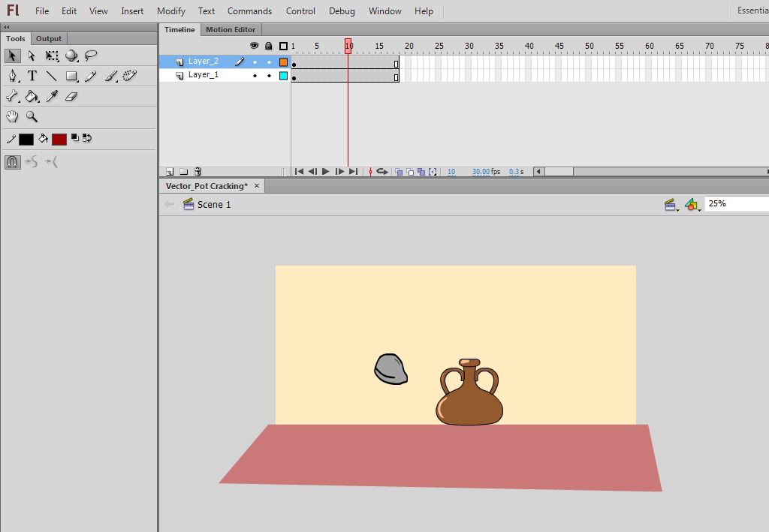This screenshot has height=532, width=769.
Task: Select the Eyedropper tool
Action: (52, 96)
